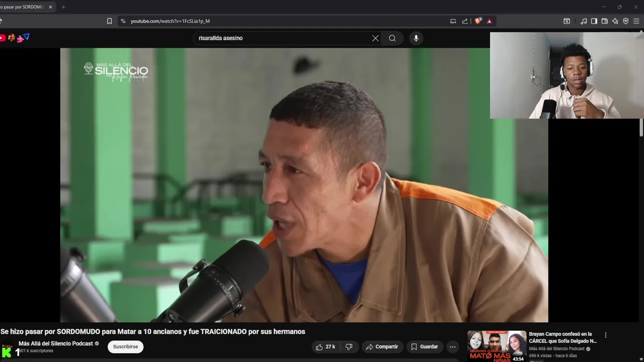
Task: Click the install/cast screen icon in address bar
Action: [x=453, y=21]
